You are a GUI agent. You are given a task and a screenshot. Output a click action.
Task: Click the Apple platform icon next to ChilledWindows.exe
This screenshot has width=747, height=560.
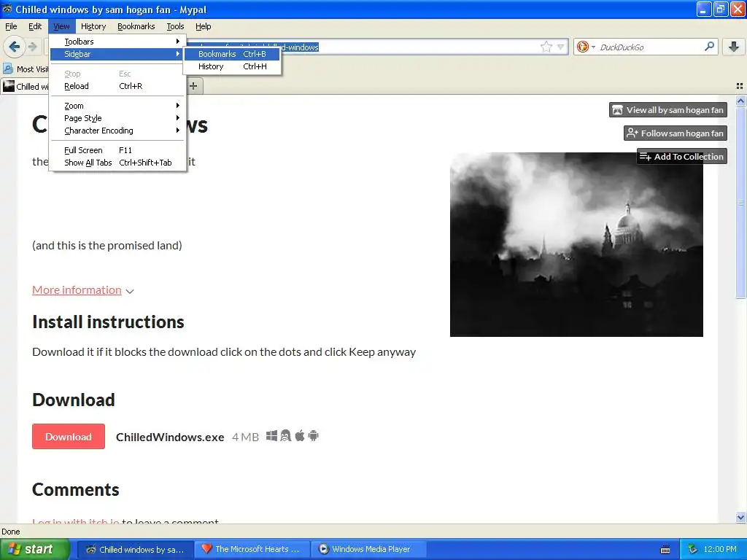300,436
